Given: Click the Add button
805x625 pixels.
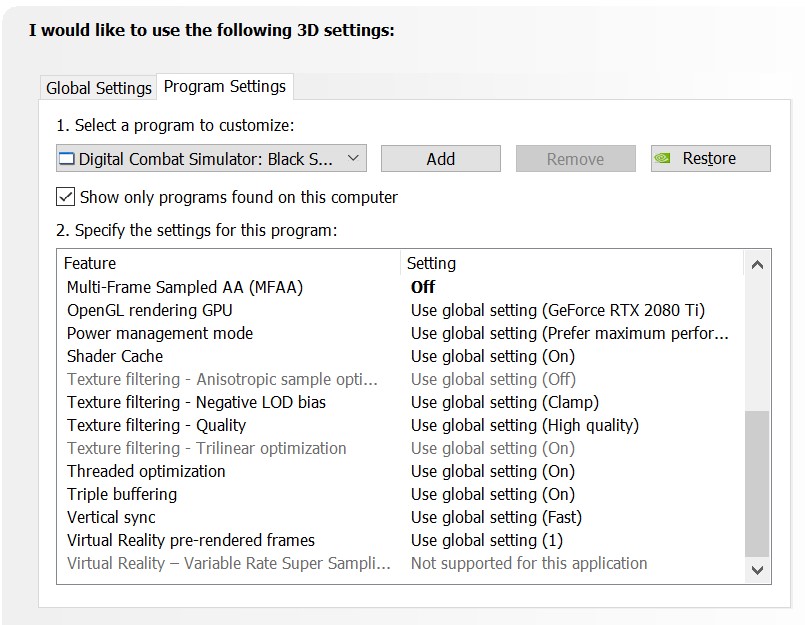Looking at the screenshot, I should pos(440,159).
